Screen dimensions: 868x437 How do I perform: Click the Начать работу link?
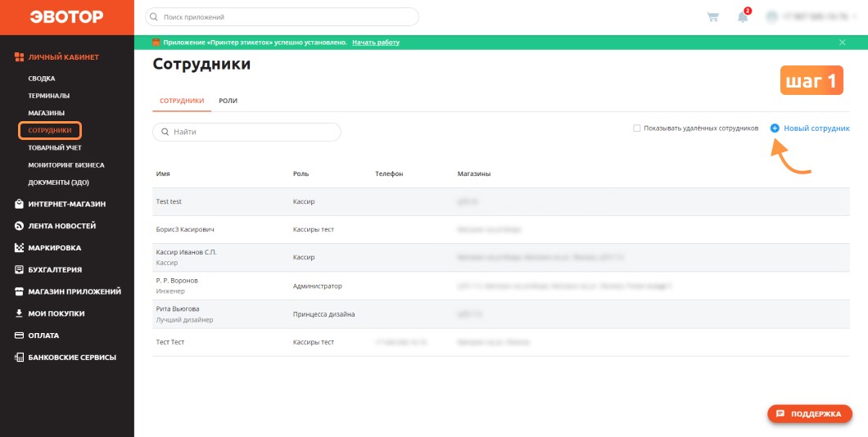(x=375, y=43)
